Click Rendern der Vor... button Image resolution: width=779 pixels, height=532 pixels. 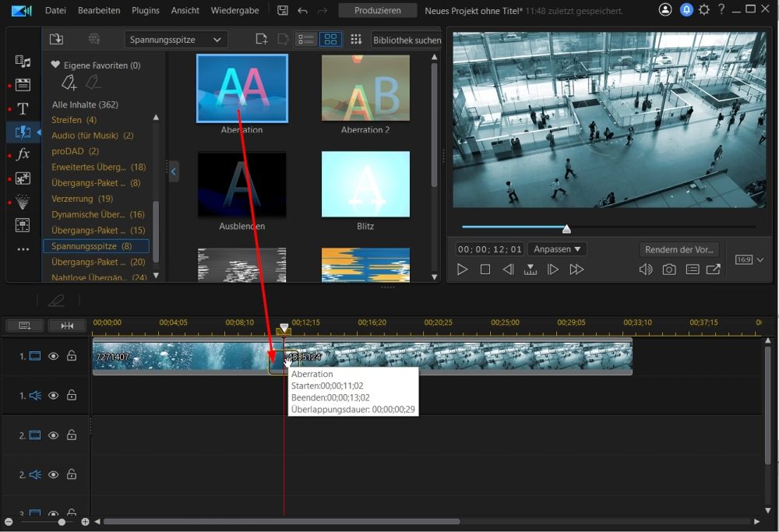pos(679,249)
